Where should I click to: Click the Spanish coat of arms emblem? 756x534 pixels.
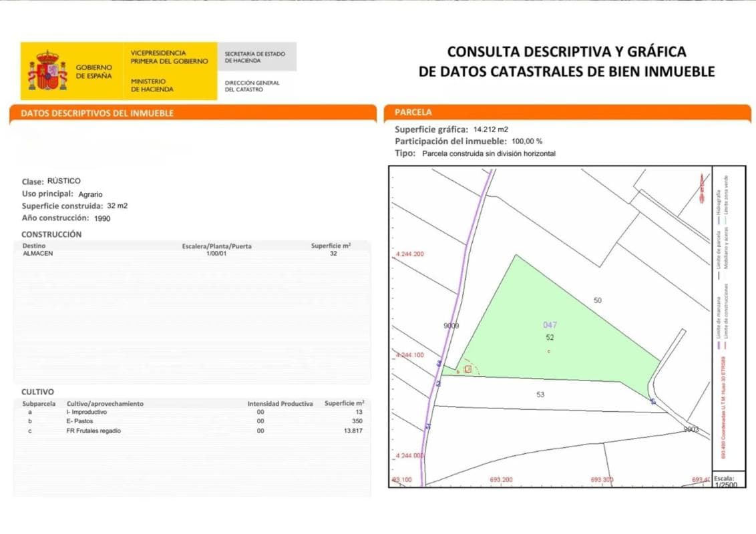[47, 71]
